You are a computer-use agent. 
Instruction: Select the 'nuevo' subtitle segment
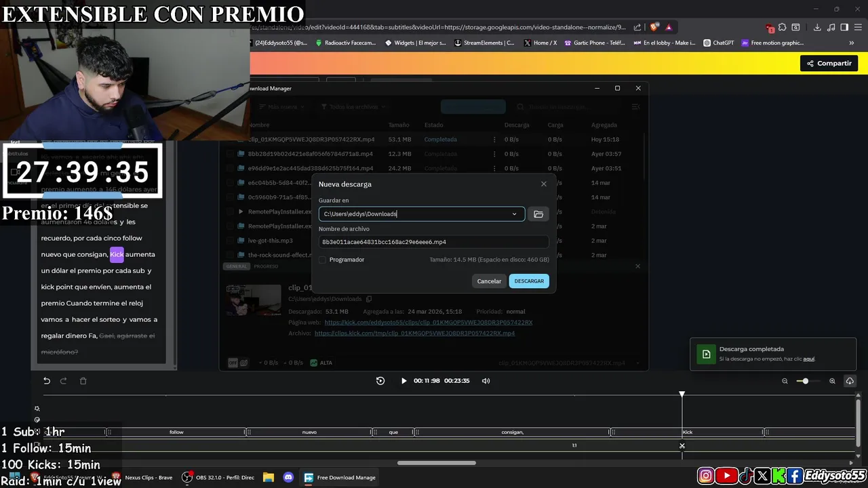(309, 432)
